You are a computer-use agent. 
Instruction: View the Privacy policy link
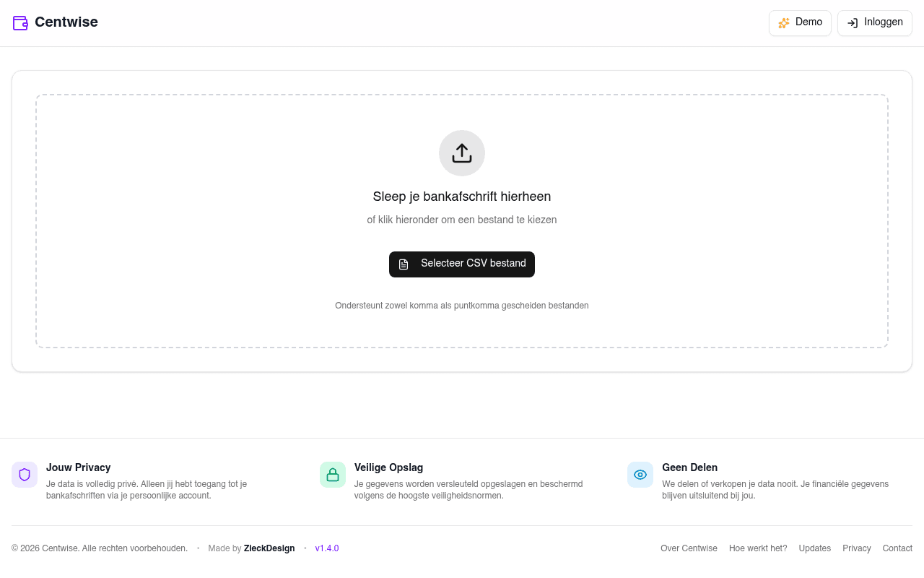(x=857, y=548)
